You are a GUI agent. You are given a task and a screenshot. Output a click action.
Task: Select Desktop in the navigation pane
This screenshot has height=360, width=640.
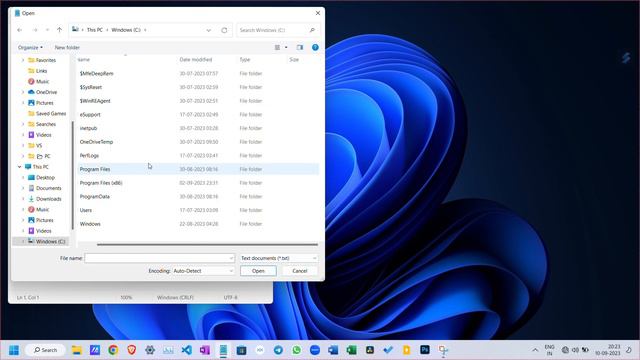45,178
